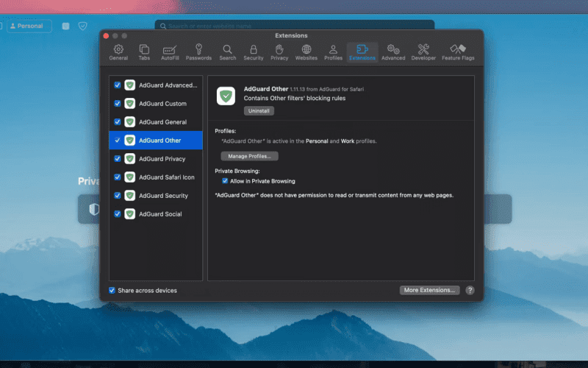Select the AdGuard Other list row
588x368 pixels.
pos(156,140)
